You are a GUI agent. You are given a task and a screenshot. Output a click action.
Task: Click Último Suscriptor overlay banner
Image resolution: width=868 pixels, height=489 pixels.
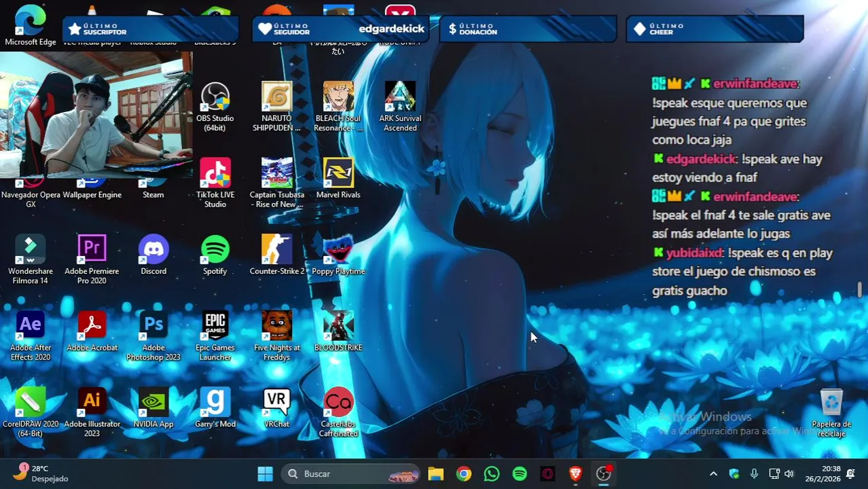click(x=151, y=29)
